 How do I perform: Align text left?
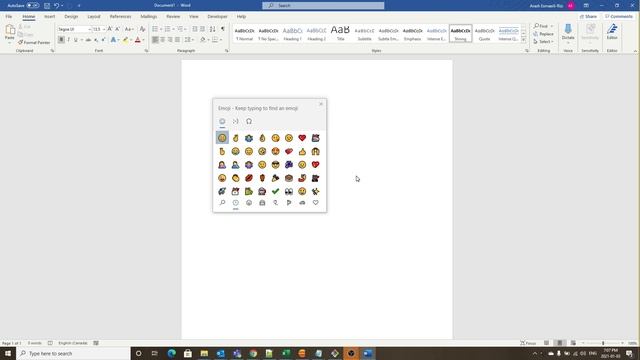[x=155, y=40]
